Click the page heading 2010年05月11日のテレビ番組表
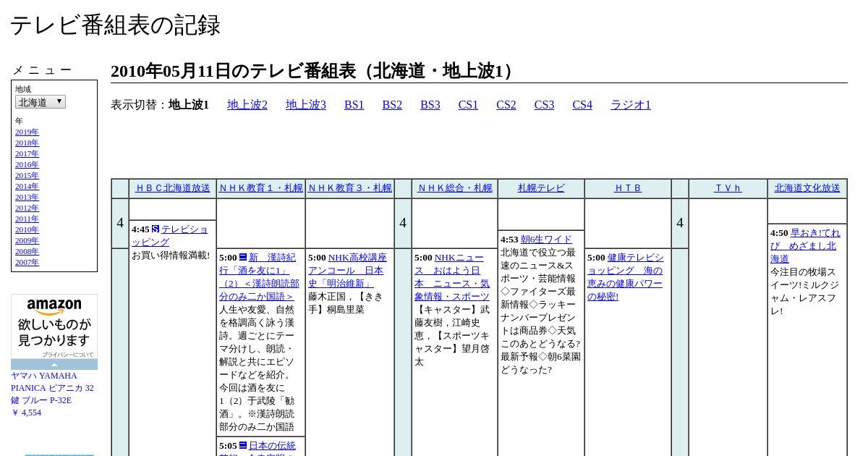Viewport: 868px width, 456px height. point(315,71)
